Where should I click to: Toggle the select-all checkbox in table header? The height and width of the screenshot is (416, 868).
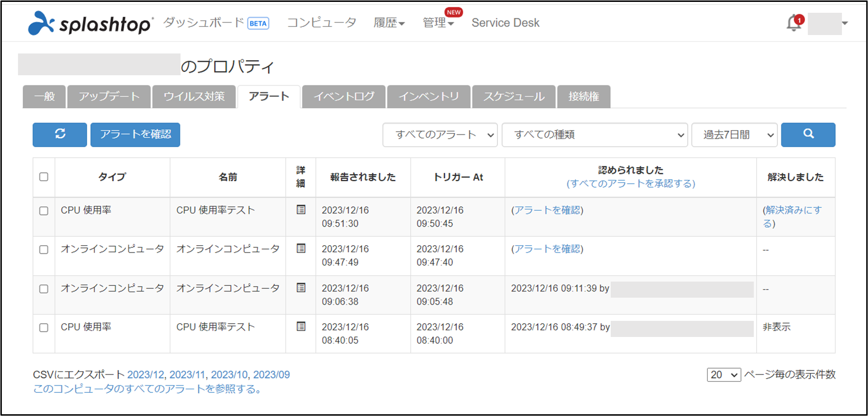[x=44, y=177]
